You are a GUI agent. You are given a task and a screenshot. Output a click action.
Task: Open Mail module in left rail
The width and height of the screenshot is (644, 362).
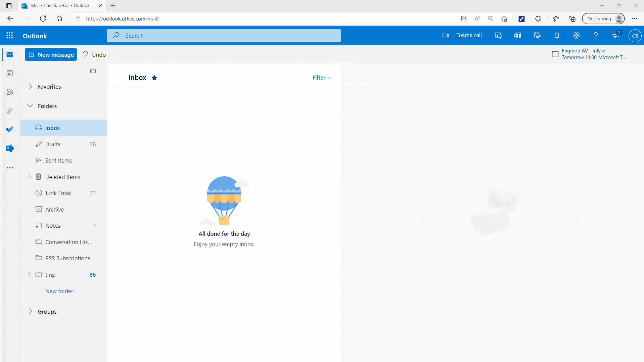(10, 55)
